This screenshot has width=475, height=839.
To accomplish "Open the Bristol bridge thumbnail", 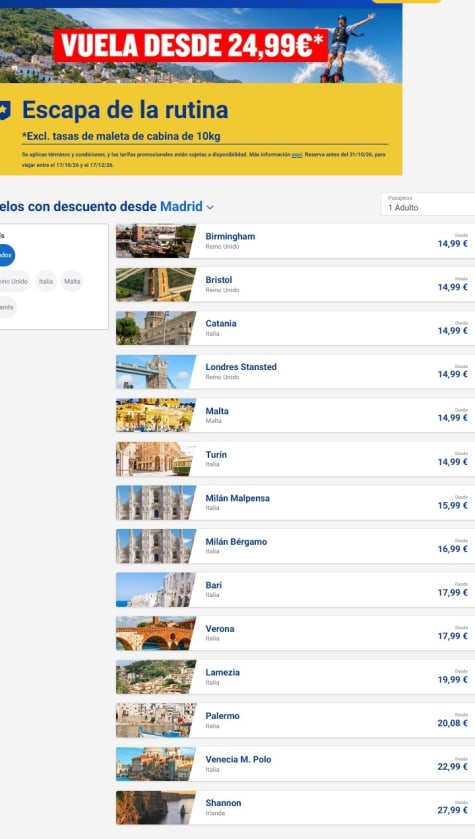I will coord(156,285).
